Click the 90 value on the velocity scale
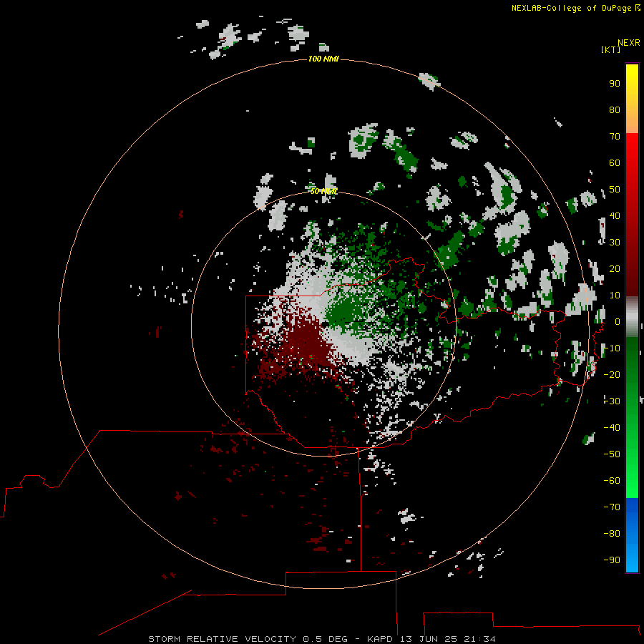 (x=615, y=84)
